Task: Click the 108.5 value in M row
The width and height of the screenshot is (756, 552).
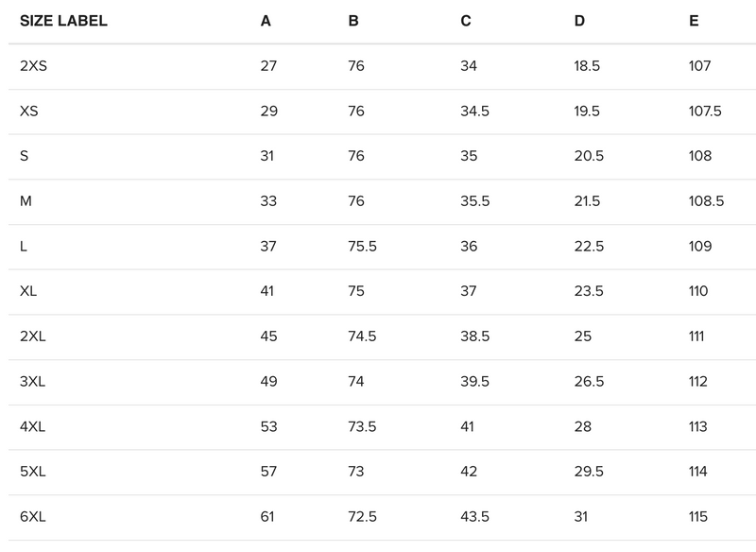Action: pos(707,201)
